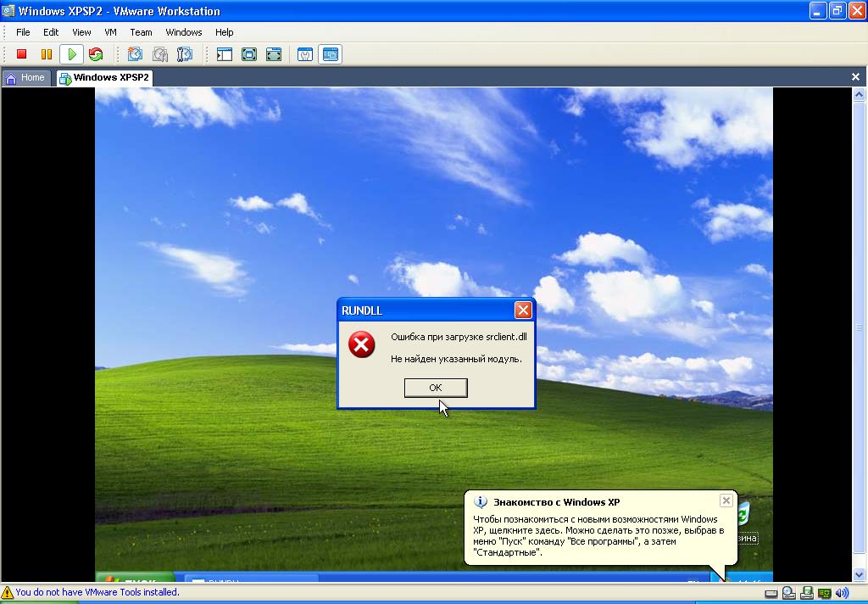Click OK in the RUNDLL error dialog
The image size is (868, 604).
pyautogui.click(x=436, y=388)
